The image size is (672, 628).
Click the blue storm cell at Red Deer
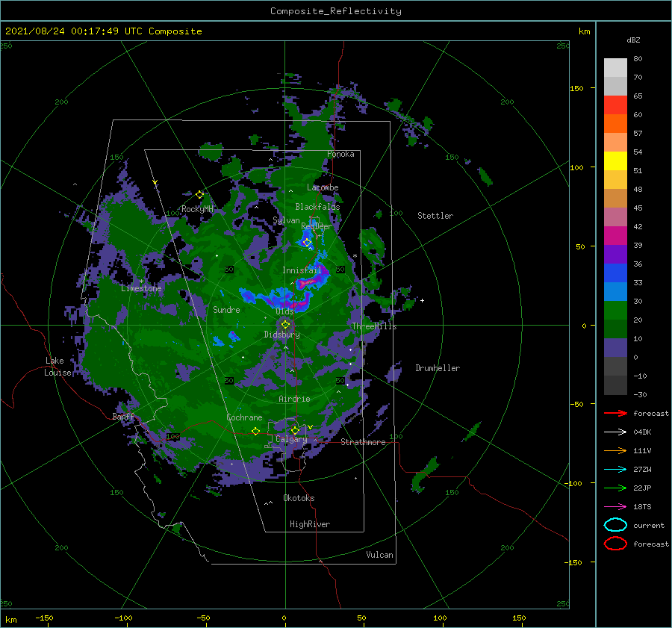(308, 238)
